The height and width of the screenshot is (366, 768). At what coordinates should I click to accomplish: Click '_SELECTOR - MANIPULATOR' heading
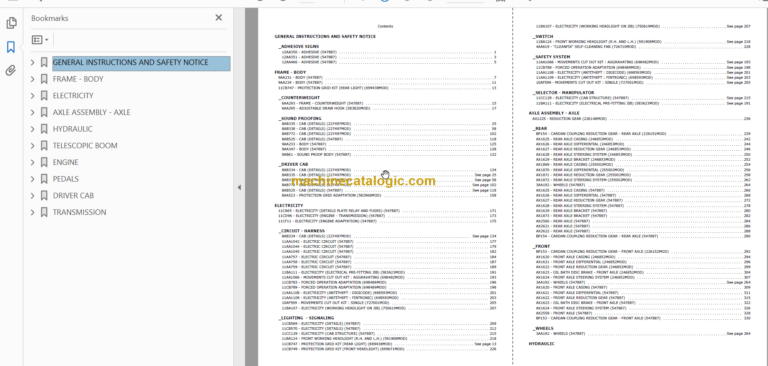(x=563, y=93)
